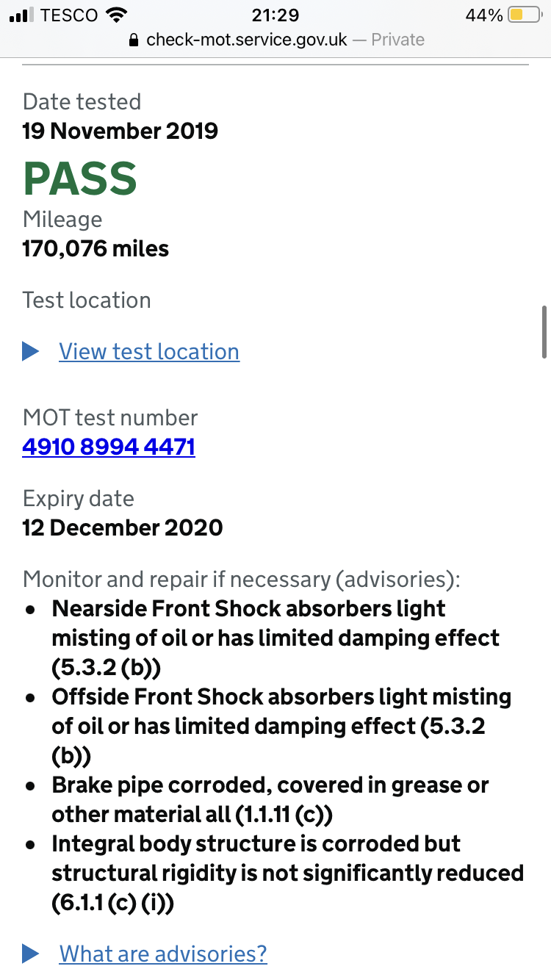The image size is (551, 980).
Task: Tap the padlock icon beside the URL
Action: tap(133, 40)
